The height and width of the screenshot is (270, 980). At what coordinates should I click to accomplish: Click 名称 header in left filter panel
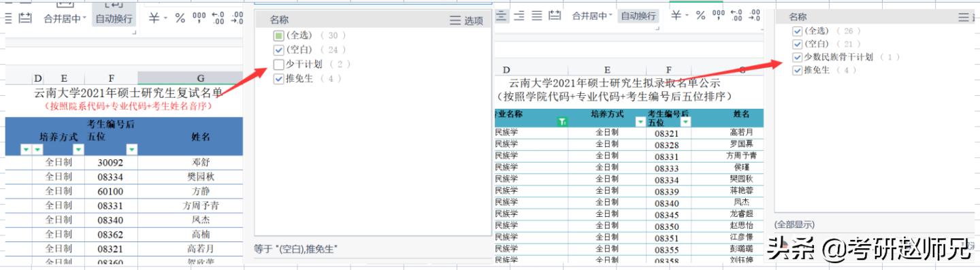click(x=279, y=20)
